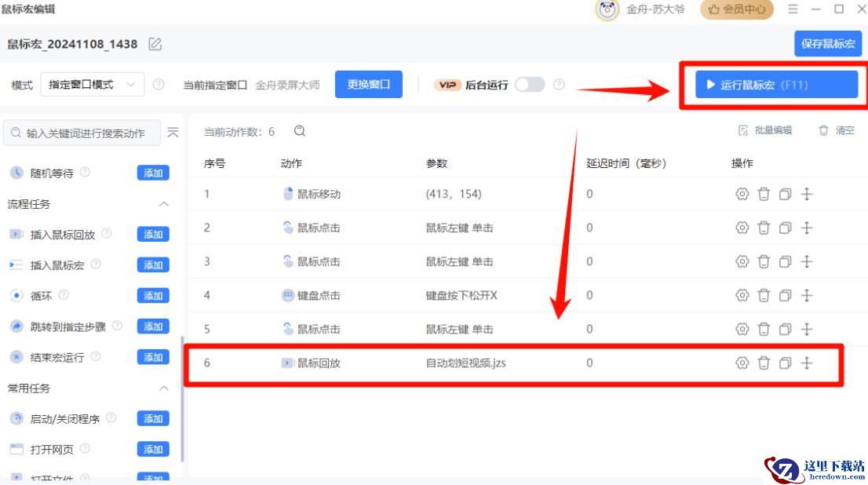Delete row 2 using its trash icon

(764, 228)
